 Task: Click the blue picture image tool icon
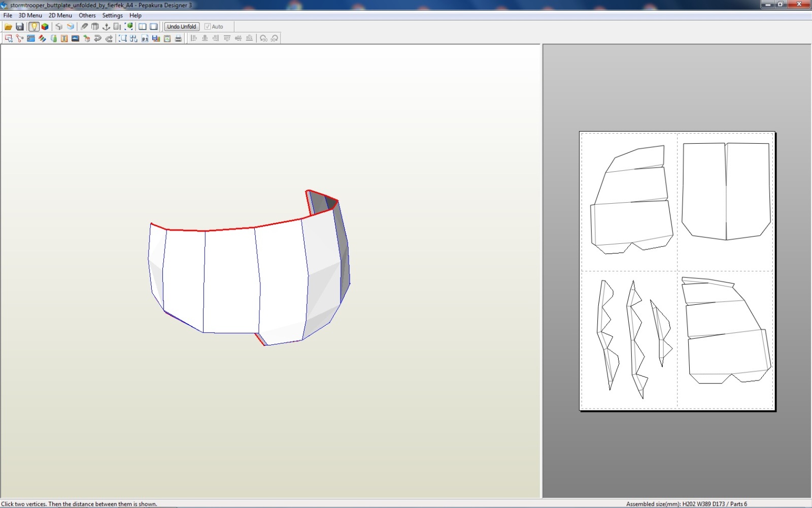pyautogui.click(x=76, y=38)
